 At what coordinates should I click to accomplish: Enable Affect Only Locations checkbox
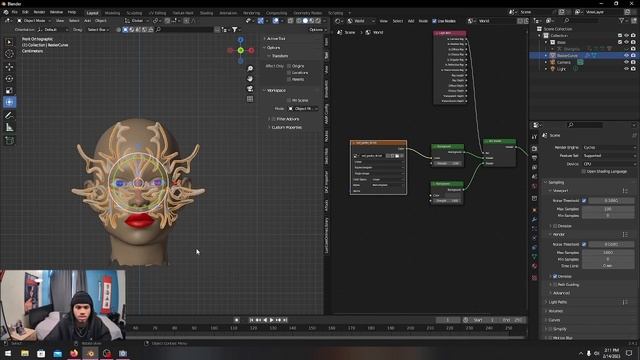289,73
